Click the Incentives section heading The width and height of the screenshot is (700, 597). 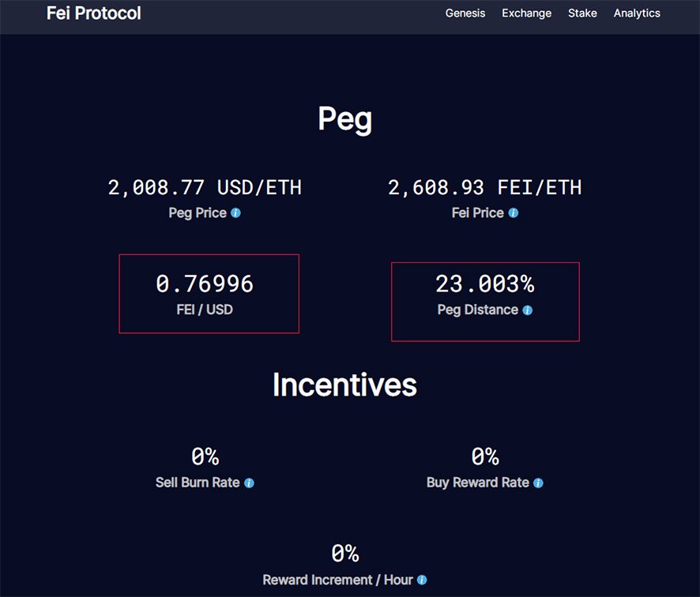tap(344, 385)
